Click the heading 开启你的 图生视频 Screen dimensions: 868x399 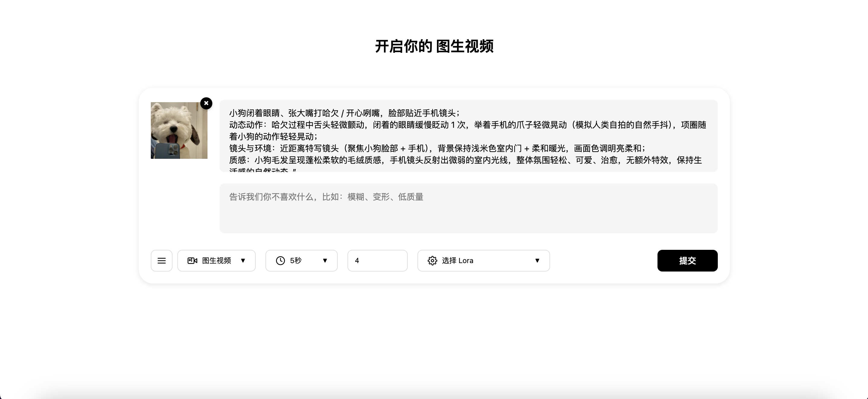434,46
